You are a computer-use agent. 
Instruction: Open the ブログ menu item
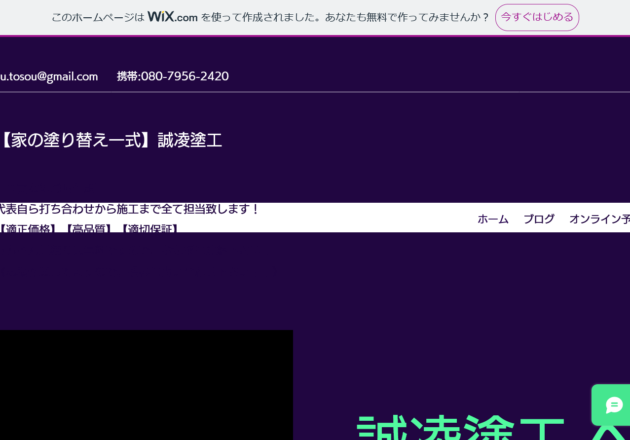(538, 219)
